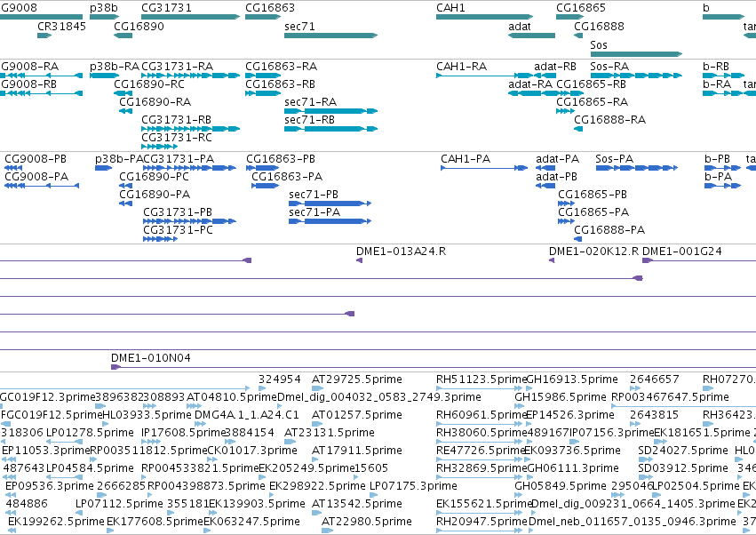Select transcript CAH1-RA
The image size is (756, 535).
coord(461,66)
